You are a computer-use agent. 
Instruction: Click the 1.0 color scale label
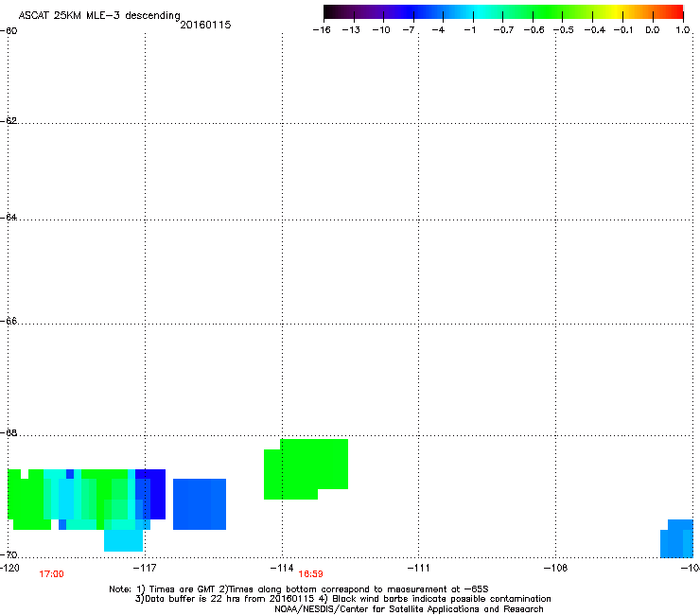tap(683, 30)
